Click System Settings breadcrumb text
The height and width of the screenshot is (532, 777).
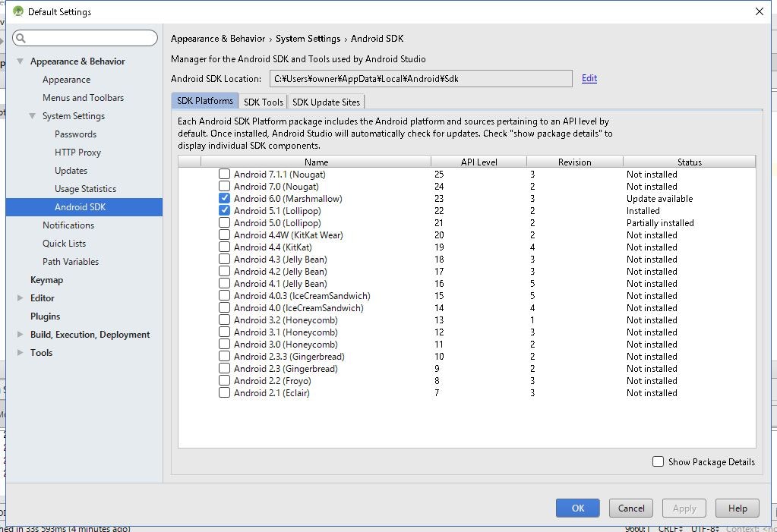click(308, 39)
